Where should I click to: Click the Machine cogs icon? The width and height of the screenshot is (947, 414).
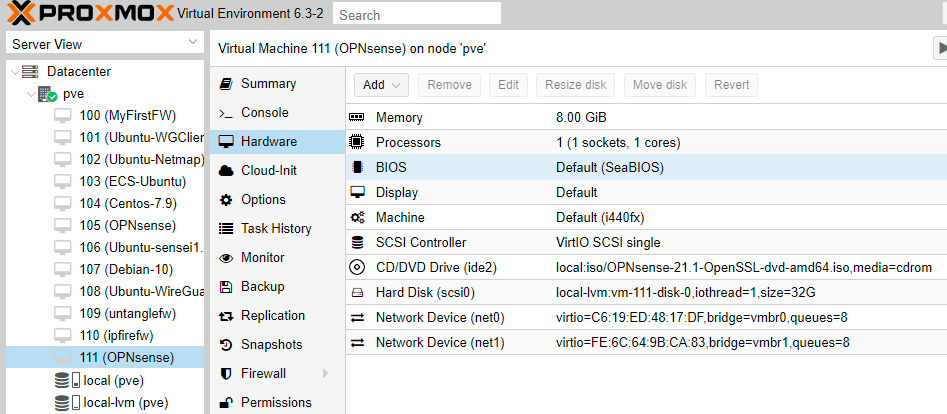pyautogui.click(x=357, y=218)
